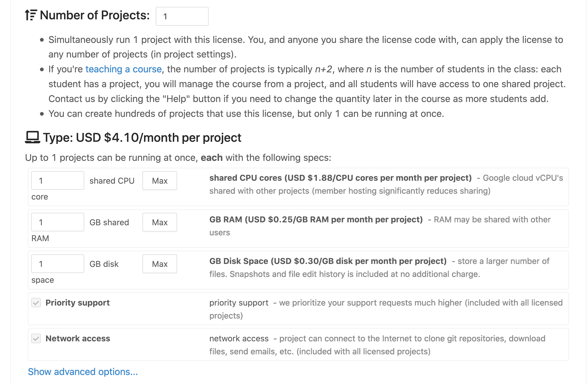Click the shared CPU cores price description
Screen dimensions: 588x384
340,178
